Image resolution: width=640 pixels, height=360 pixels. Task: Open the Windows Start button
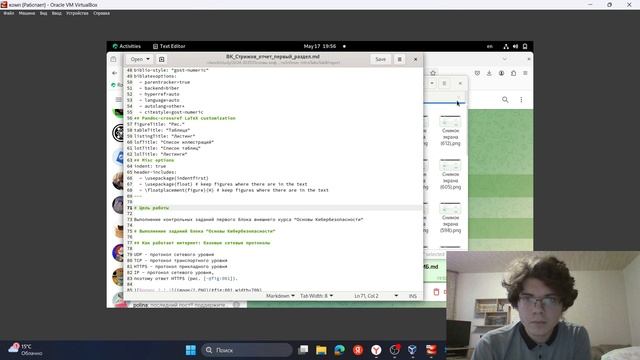191,350
